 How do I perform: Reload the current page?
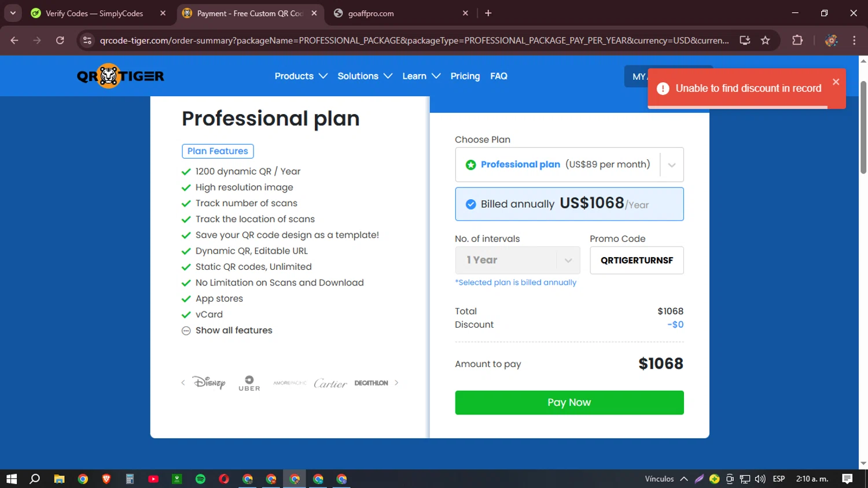[x=60, y=41]
